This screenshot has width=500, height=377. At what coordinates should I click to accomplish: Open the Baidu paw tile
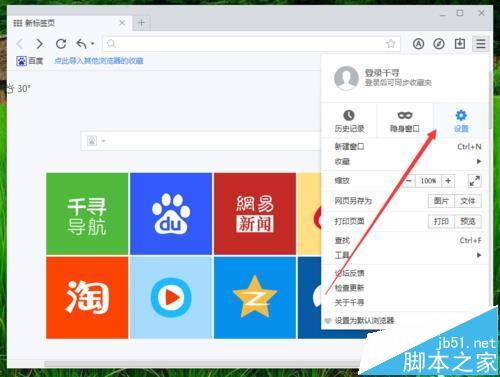click(171, 213)
